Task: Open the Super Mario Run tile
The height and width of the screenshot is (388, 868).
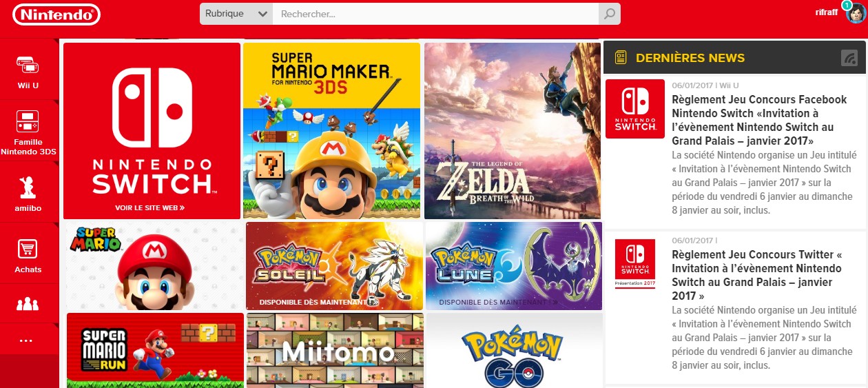Action: [x=155, y=350]
